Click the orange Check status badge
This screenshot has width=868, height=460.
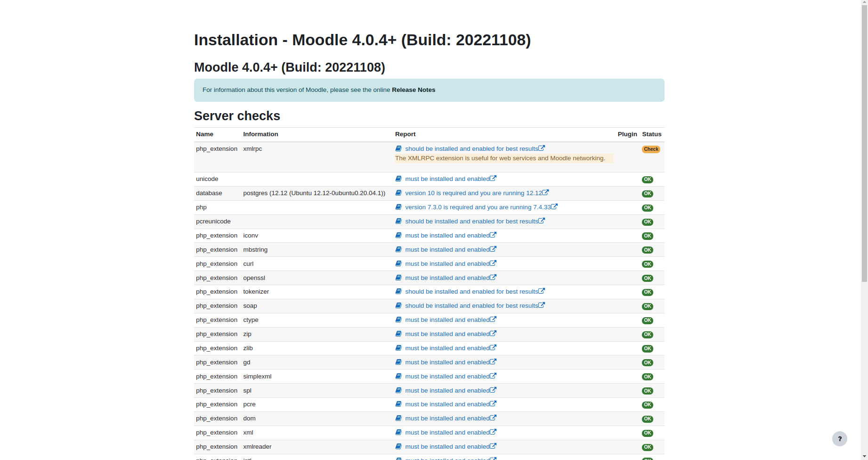pyautogui.click(x=651, y=149)
